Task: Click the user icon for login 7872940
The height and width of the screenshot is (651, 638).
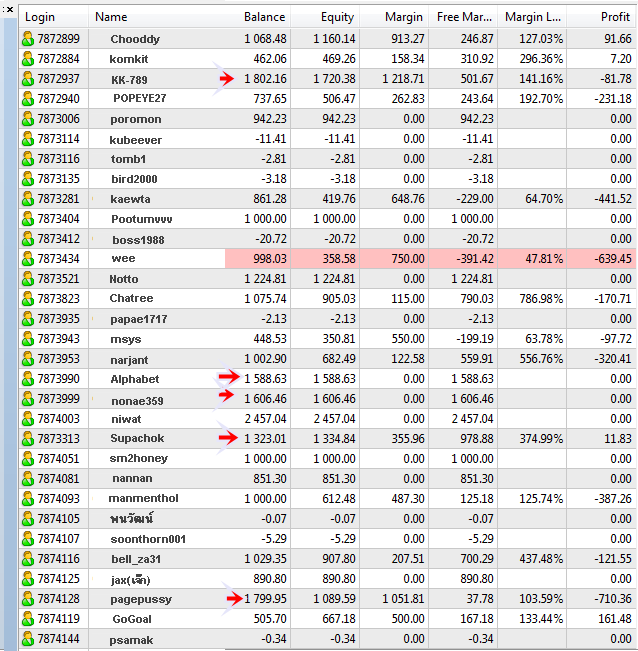Action: (28, 99)
